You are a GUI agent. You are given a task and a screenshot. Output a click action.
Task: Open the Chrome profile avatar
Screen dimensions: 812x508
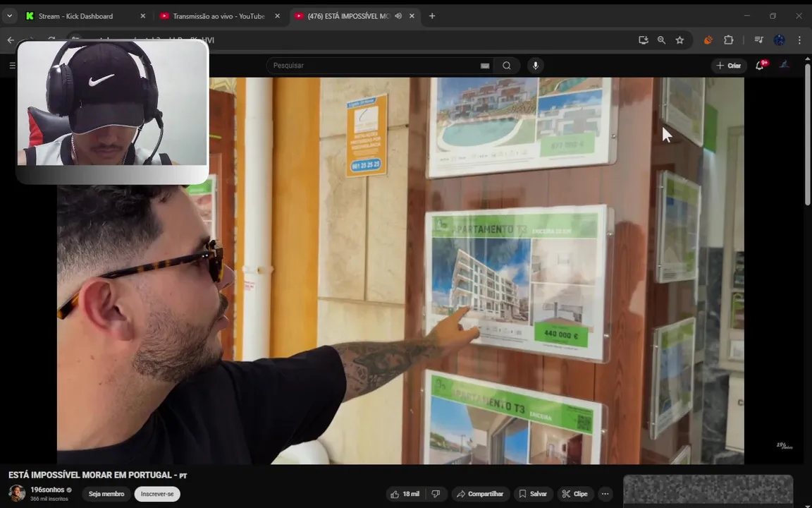pyautogui.click(x=779, y=40)
